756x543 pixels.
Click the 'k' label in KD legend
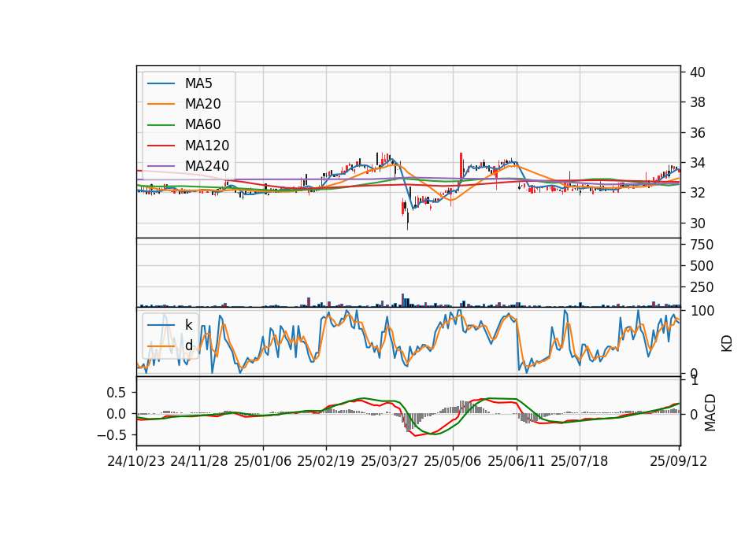pos(188,325)
